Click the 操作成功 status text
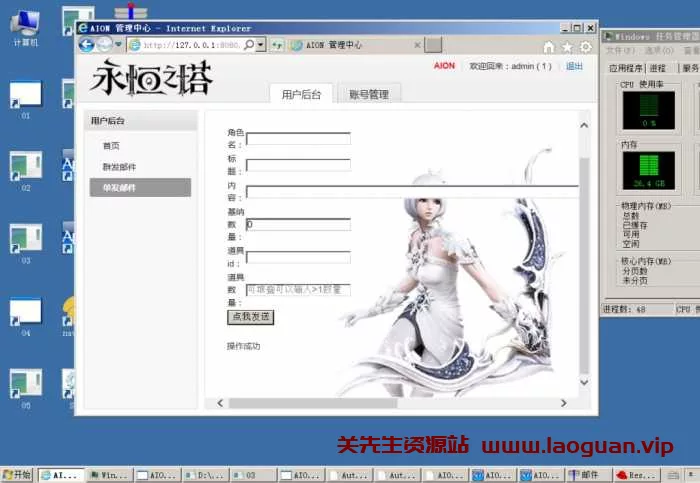Image resolution: width=700 pixels, height=483 pixels. click(x=243, y=346)
